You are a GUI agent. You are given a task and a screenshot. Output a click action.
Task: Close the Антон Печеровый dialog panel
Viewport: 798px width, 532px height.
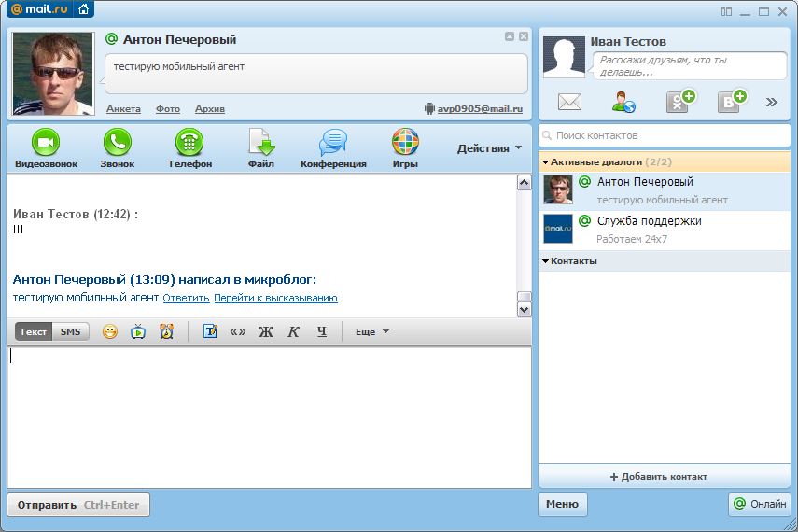[x=524, y=36]
